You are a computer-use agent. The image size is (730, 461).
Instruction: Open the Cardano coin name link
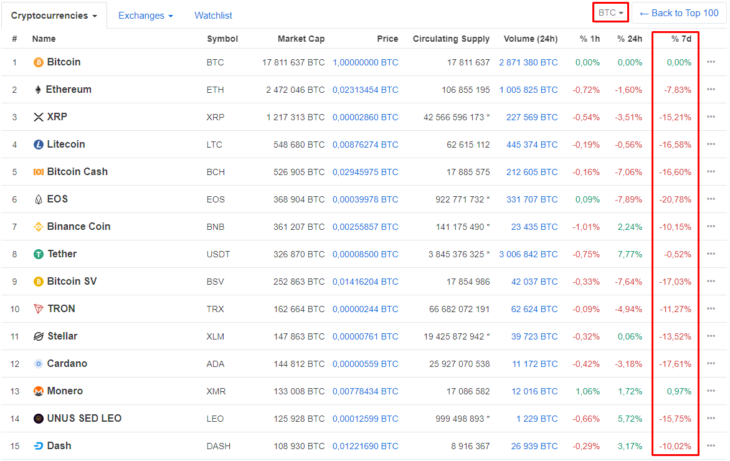point(67,364)
